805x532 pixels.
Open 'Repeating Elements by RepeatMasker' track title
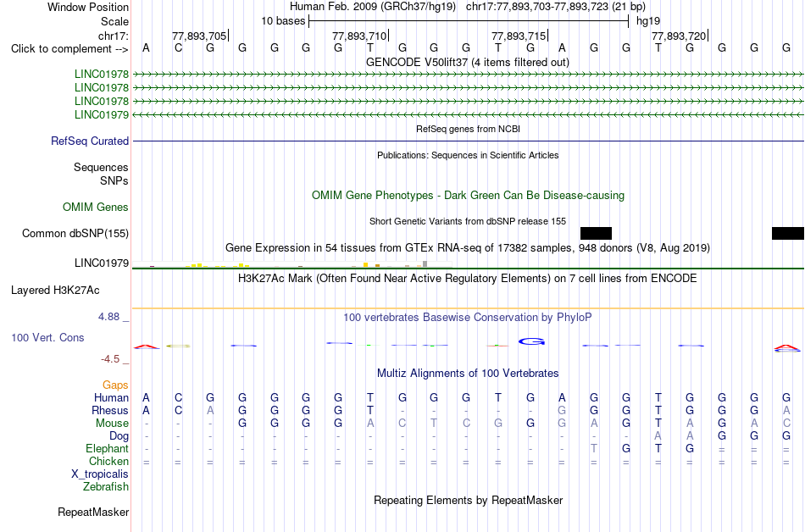468,500
